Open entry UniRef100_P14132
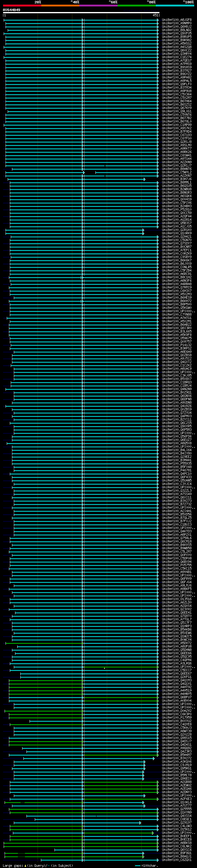This screenshot has height=868, width=197. (176, 345)
